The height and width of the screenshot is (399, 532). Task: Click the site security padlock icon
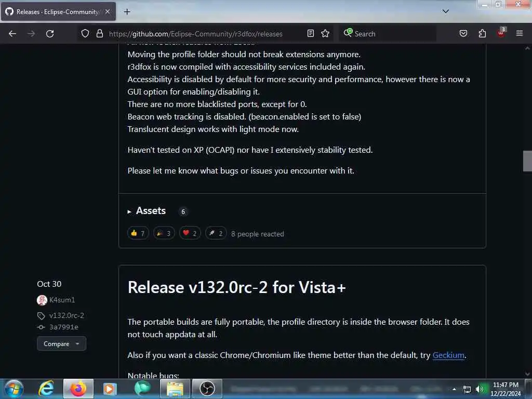tap(99, 33)
